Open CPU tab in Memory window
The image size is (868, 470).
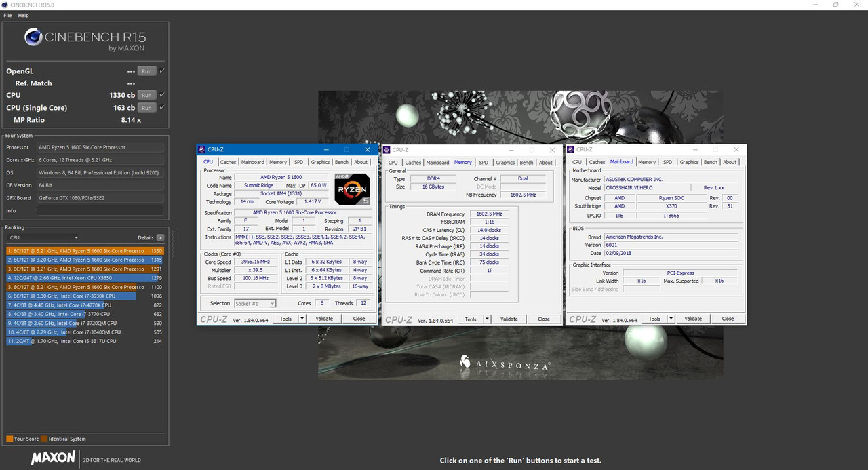[x=393, y=162]
